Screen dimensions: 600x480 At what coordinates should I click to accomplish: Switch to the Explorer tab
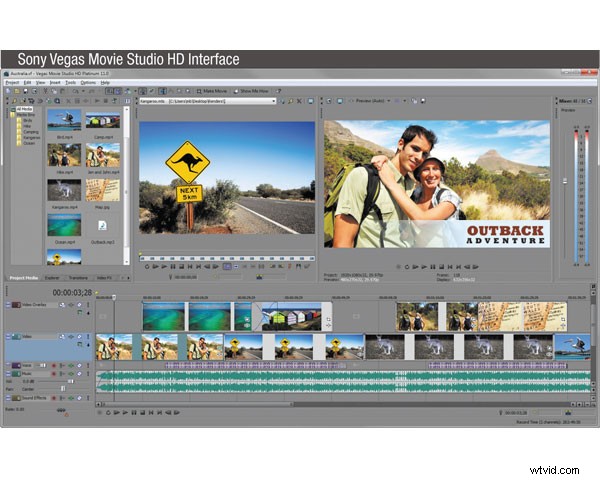52,278
